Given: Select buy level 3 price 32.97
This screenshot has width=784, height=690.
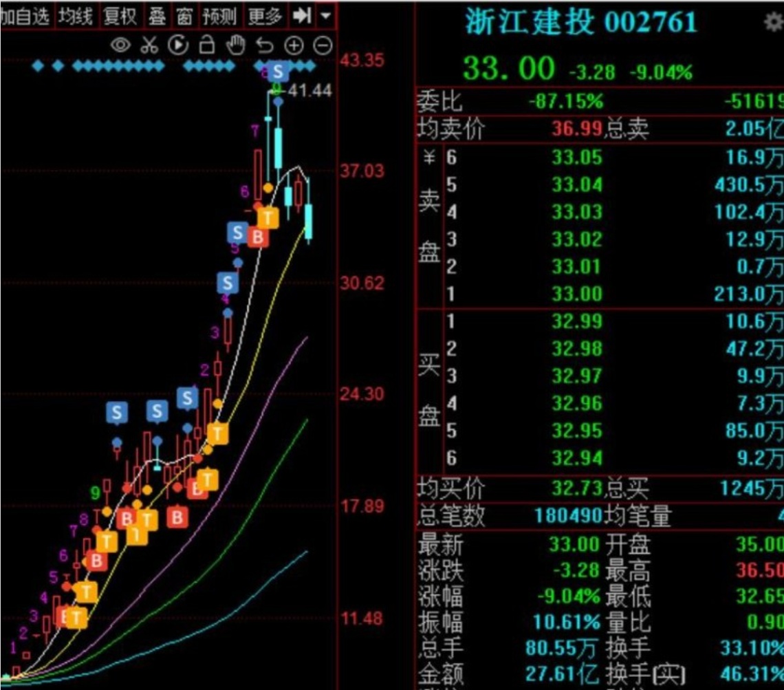Looking at the screenshot, I should (x=577, y=376).
